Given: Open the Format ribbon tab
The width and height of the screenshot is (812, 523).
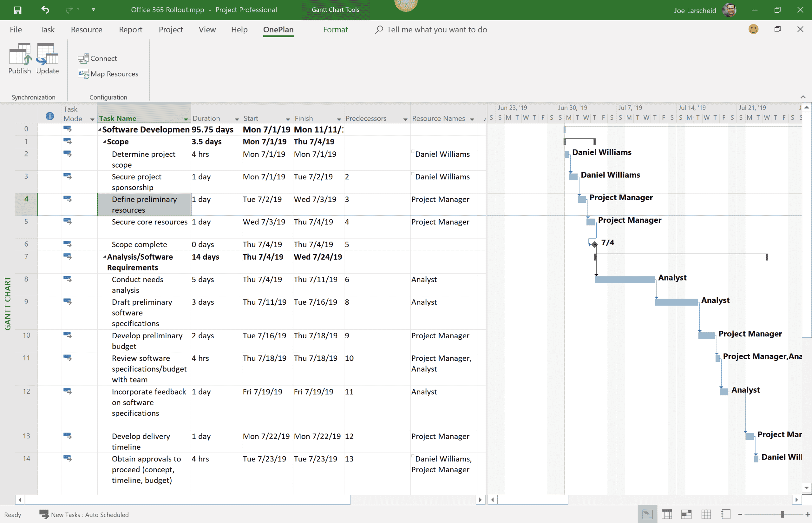Looking at the screenshot, I should 335,30.
